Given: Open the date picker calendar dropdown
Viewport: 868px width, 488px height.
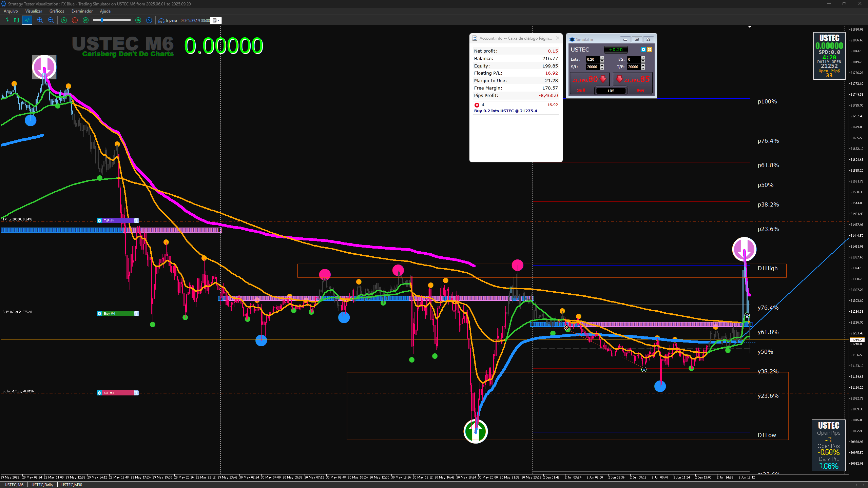Looking at the screenshot, I should click(x=216, y=20).
